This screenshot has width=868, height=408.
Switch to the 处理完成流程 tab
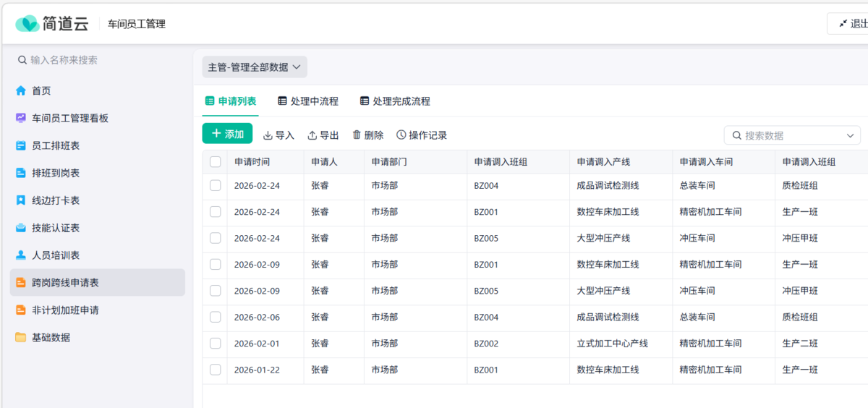point(394,101)
